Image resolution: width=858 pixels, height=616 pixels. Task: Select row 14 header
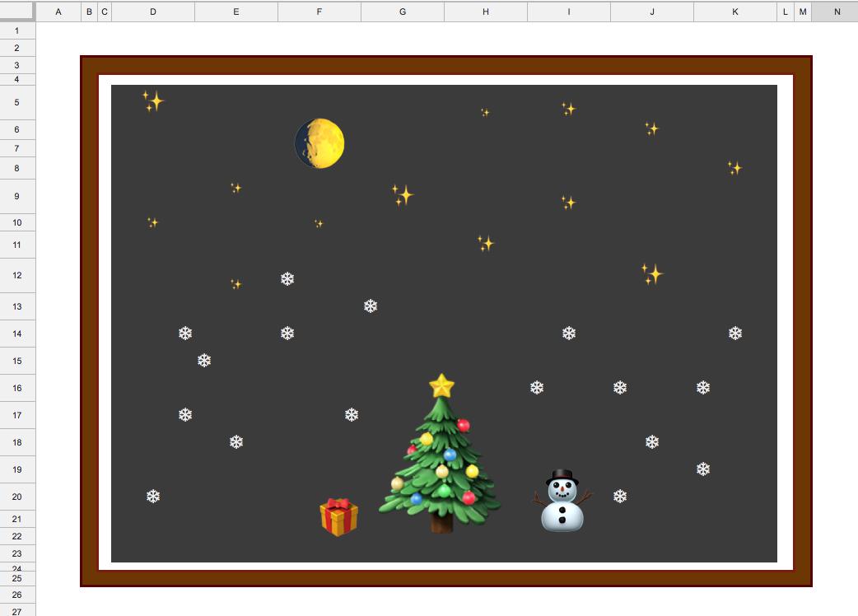17,334
